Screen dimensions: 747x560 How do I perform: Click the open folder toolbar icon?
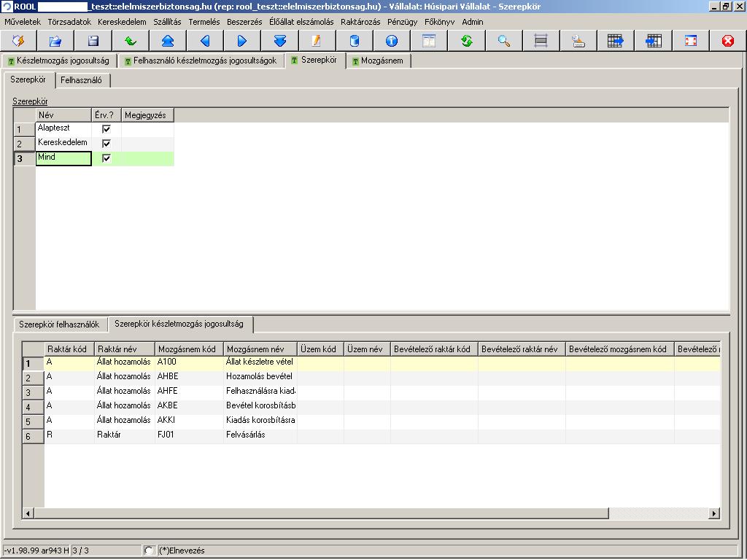[x=55, y=41]
